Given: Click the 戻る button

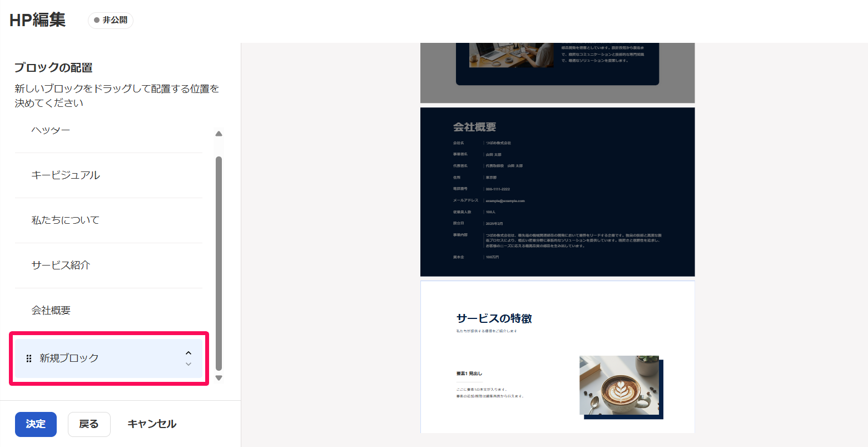Looking at the screenshot, I should (89, 424).
